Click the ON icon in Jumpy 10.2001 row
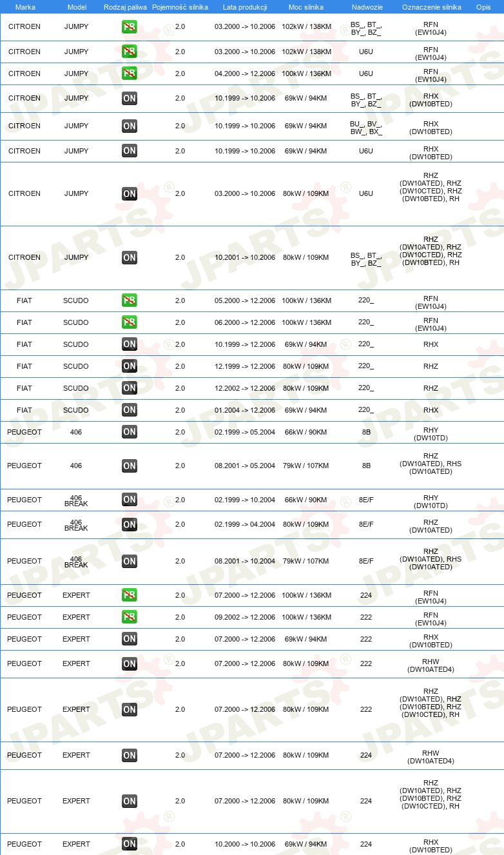The image size is (504, 855). [130, 257]
